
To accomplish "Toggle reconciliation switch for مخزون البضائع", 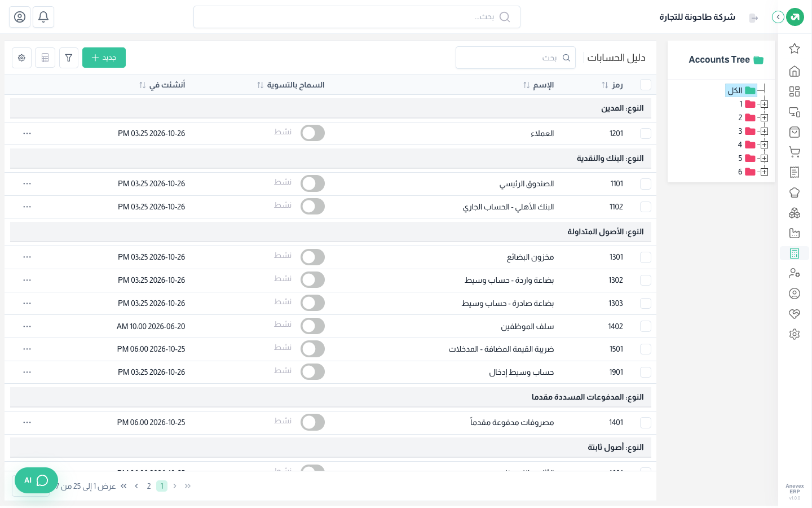I will (x=312, y=257).
